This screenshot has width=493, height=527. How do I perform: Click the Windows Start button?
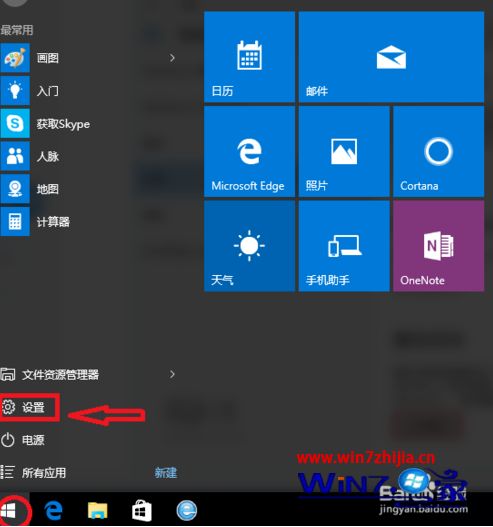(9, 512)
